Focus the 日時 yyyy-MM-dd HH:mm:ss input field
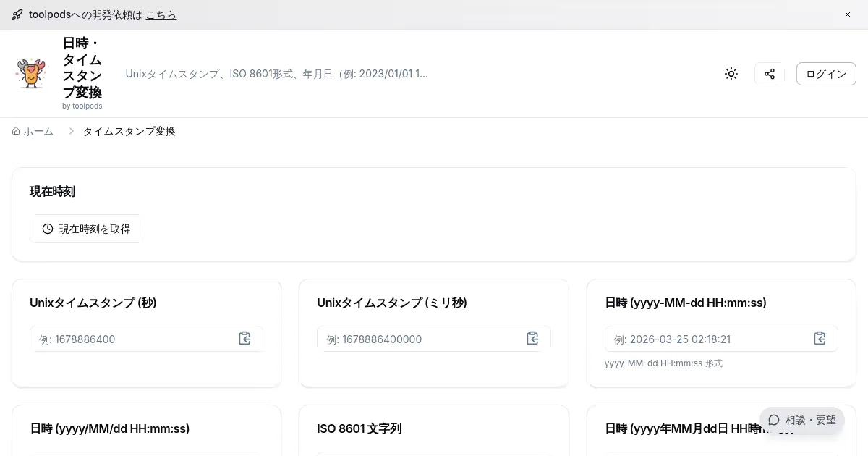The height and width of the screenshot is (456, 868). pyautogui.click(x=705, y=339)
